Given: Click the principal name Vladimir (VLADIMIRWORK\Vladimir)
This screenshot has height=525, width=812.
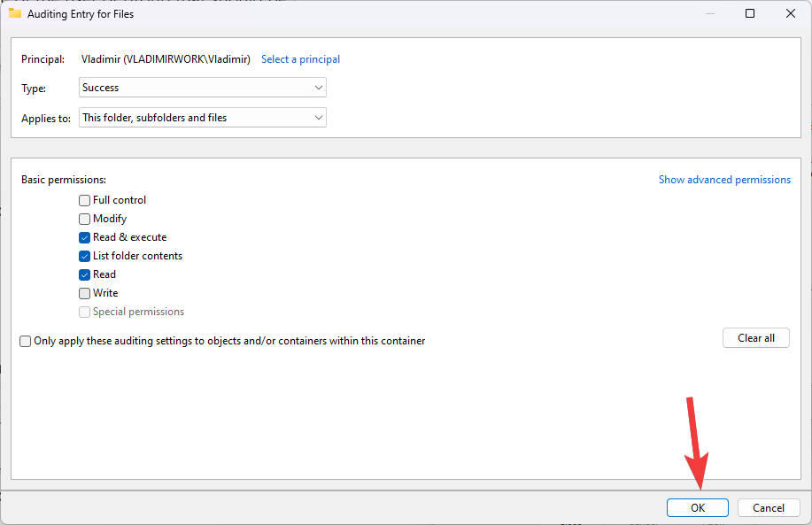Looking at the screenshot, I should [166, 59].
